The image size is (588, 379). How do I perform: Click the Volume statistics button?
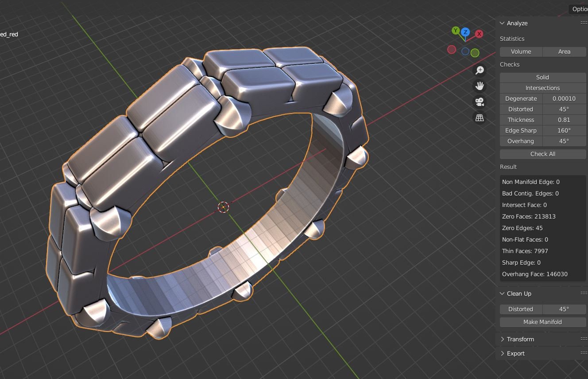point(521,52)
